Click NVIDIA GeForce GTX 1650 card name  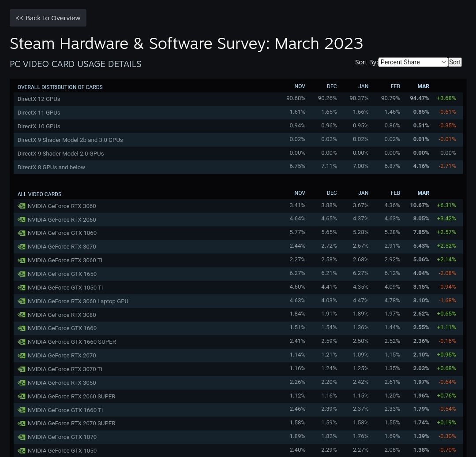62,274
